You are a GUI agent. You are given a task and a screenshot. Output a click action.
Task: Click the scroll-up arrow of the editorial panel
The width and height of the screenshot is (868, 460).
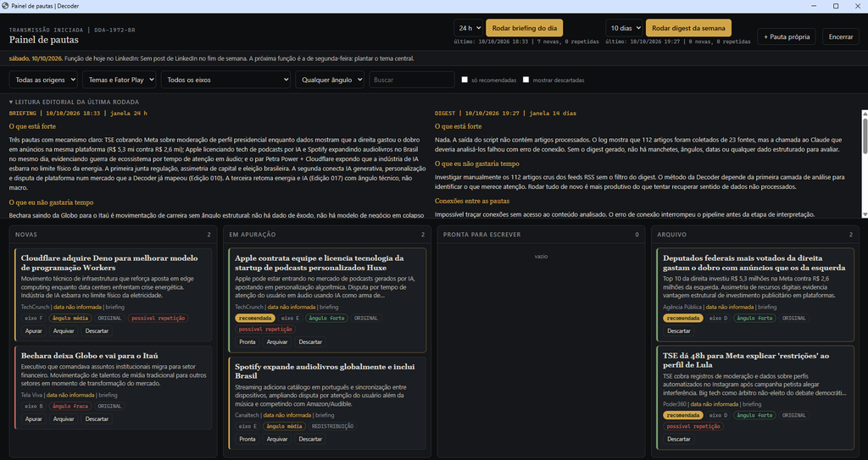pyautogui.click(x=865, y=114)
